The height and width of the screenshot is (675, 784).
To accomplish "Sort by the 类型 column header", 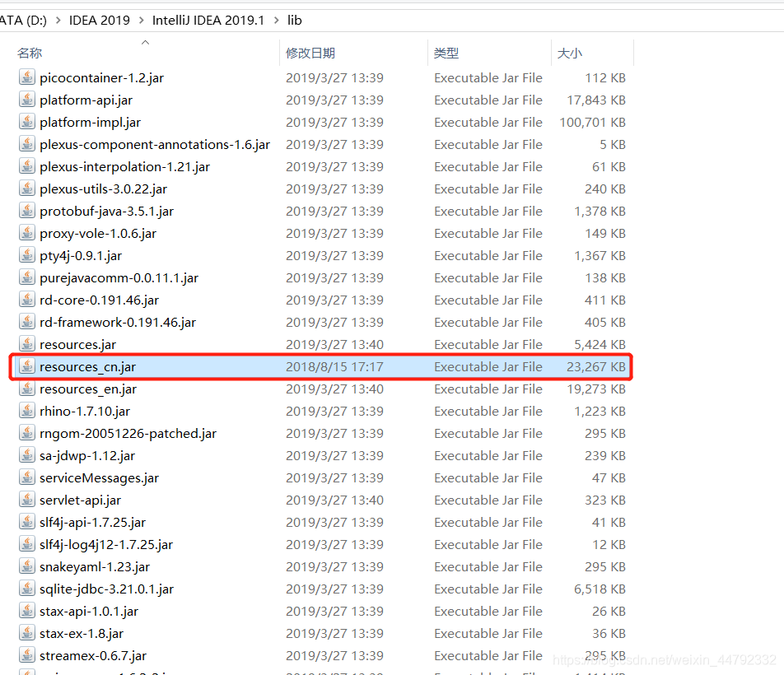I will (x=446, y=53).
